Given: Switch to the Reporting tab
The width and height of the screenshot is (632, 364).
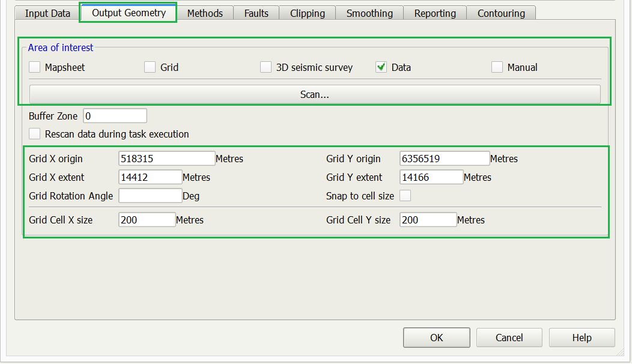Looking at the screenshot, I should pos(435,13).
